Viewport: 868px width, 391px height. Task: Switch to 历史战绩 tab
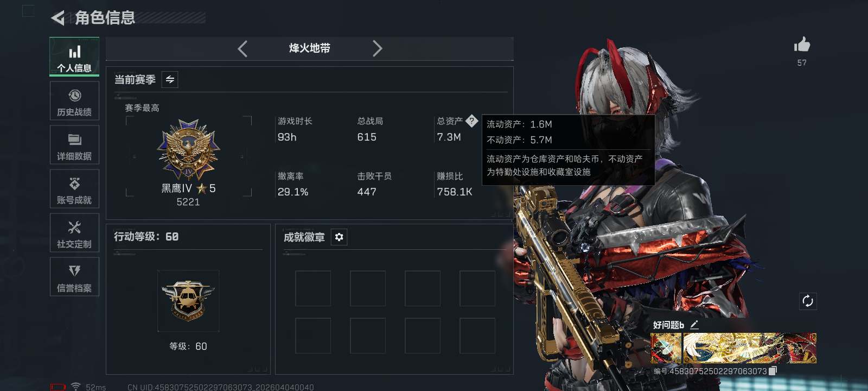[x=74, y=101]
